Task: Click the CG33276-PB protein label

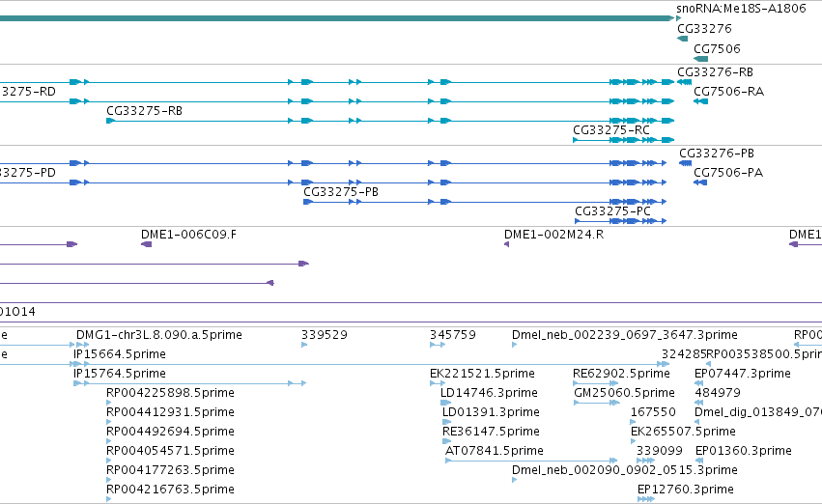Action: pos(717,154)
